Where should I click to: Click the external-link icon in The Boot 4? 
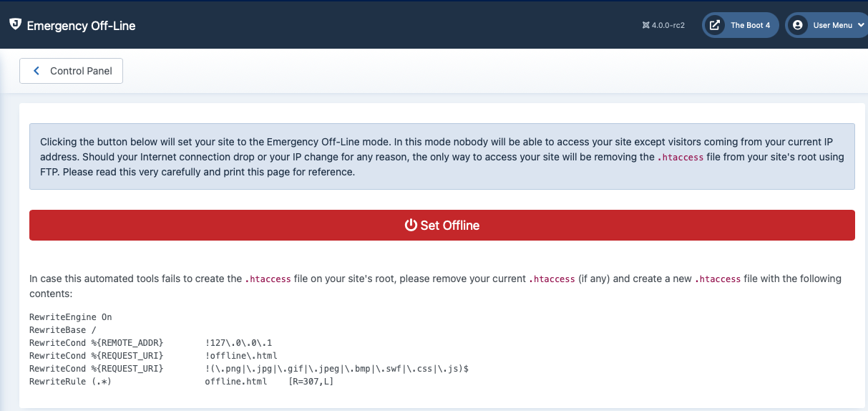tap(714, 25)
